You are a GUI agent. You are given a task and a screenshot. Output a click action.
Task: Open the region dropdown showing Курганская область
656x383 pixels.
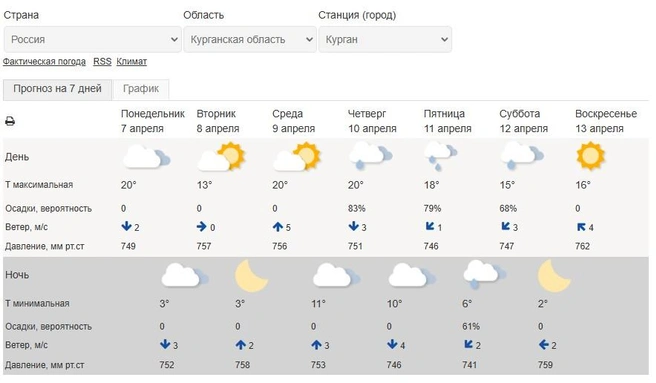click(x=250, y=39)
